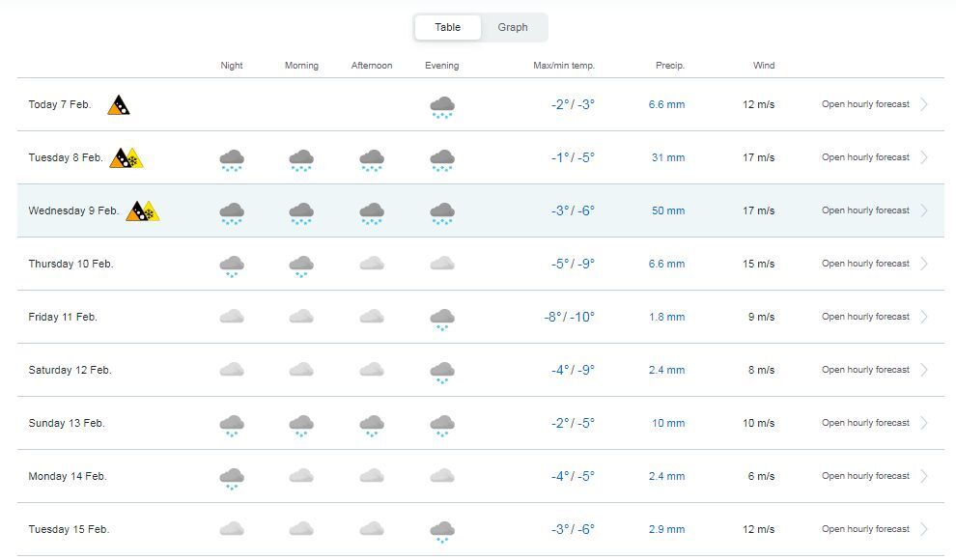The height and width of the screenshot is (560, 956).
Task: Open hourly forecast for Sunday 13 Feb.
Action: point(865,423)
